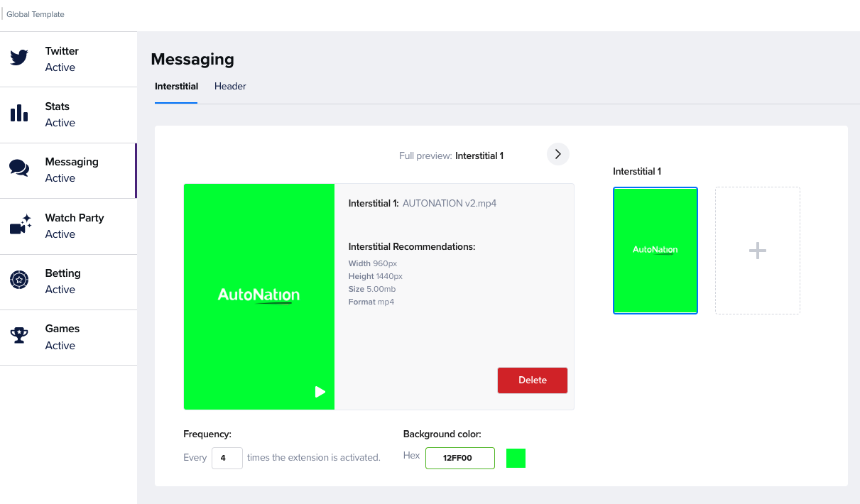Viewport: 860px width, 504px height.
Task: Switch to the Interstitial tab
Action: click(x=176, y=87)
